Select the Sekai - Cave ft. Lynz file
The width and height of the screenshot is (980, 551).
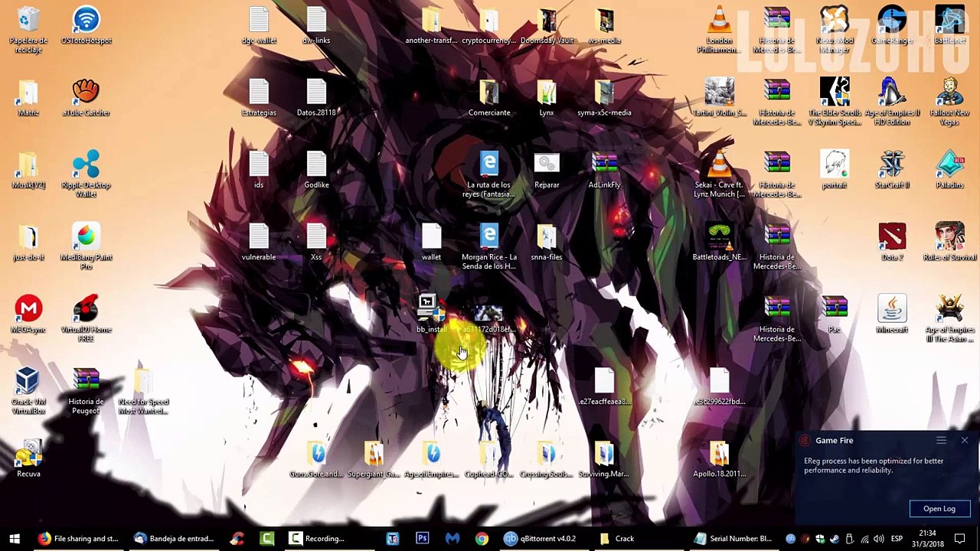[x=719, y=174]
